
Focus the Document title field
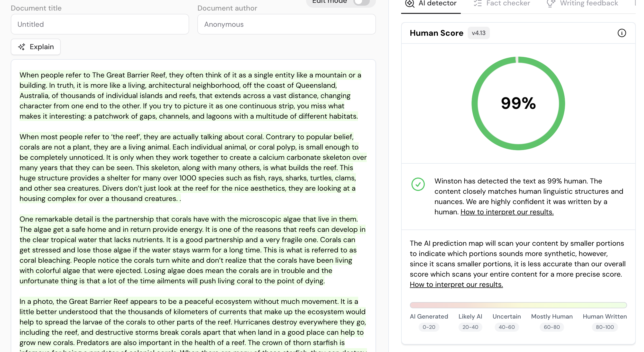100,24
